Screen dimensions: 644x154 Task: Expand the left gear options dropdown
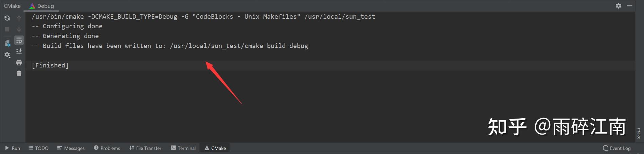point(7,55)
